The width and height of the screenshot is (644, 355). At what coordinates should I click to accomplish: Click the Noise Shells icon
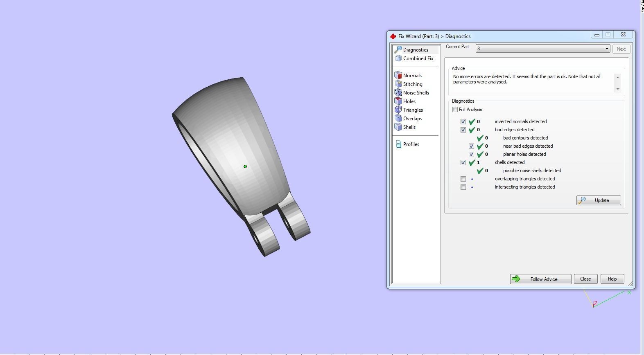[x=398, y=93]
